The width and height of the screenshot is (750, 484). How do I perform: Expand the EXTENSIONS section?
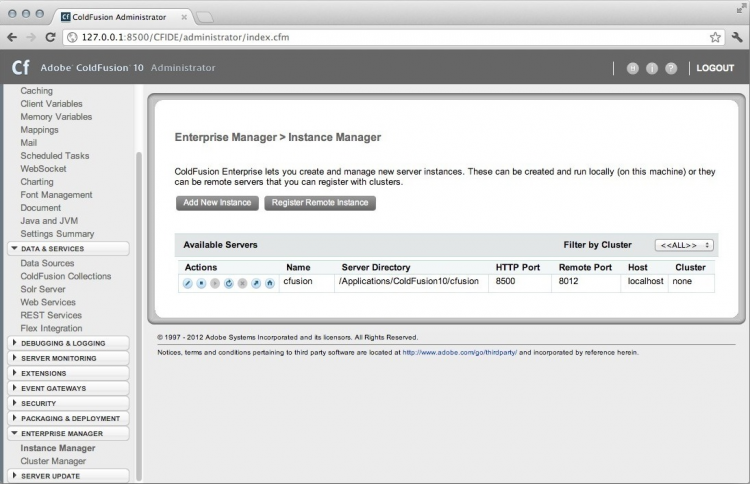click(x=68, y=374)
